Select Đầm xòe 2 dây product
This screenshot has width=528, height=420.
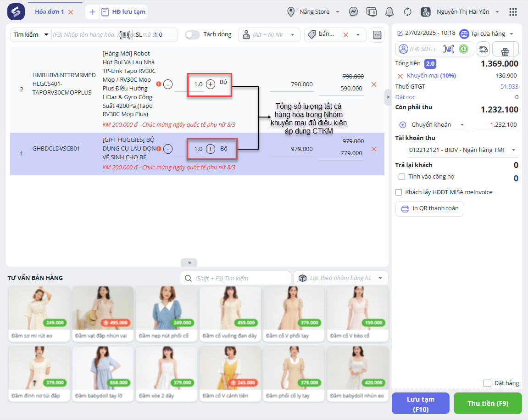167,374
